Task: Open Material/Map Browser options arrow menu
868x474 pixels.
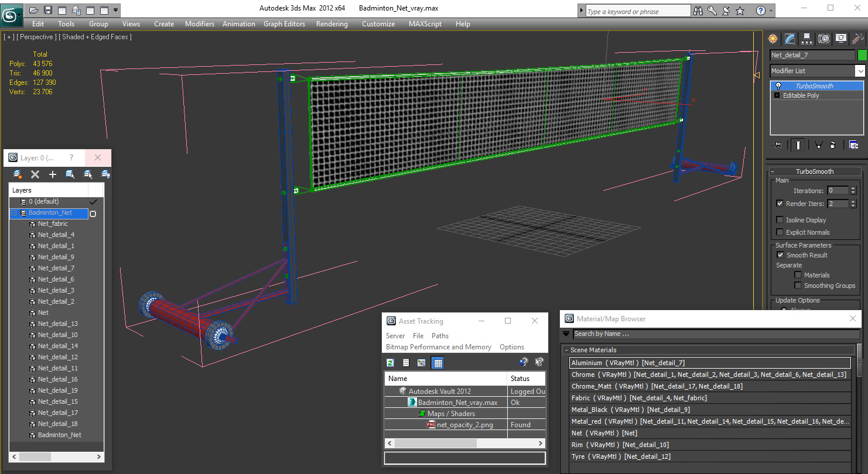Action: pos(566,334)
